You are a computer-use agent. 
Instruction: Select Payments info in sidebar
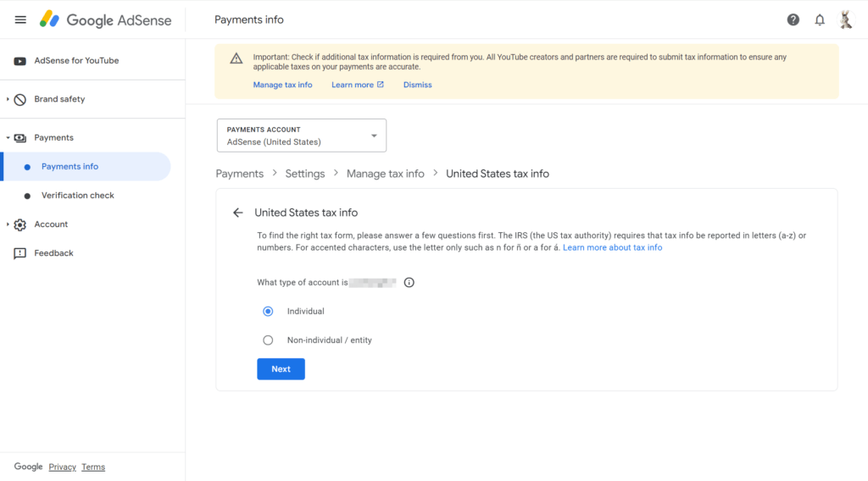87,167
